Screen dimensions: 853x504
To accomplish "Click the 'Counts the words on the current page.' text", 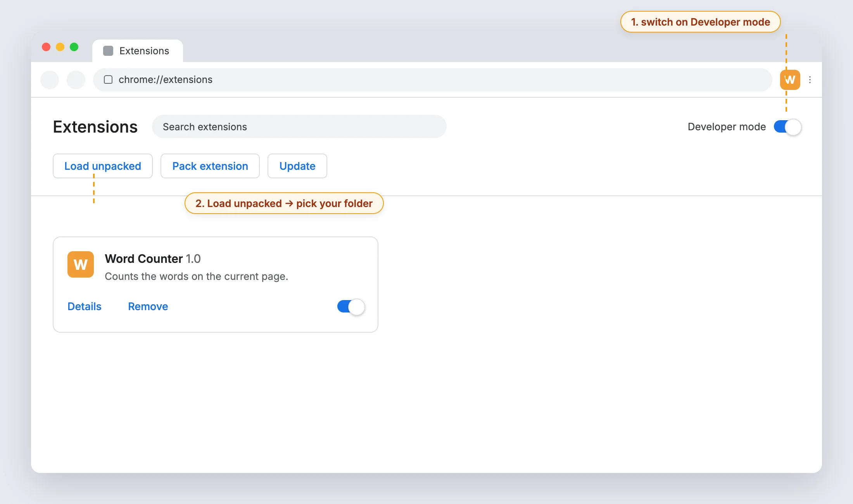I will [197, 276].
